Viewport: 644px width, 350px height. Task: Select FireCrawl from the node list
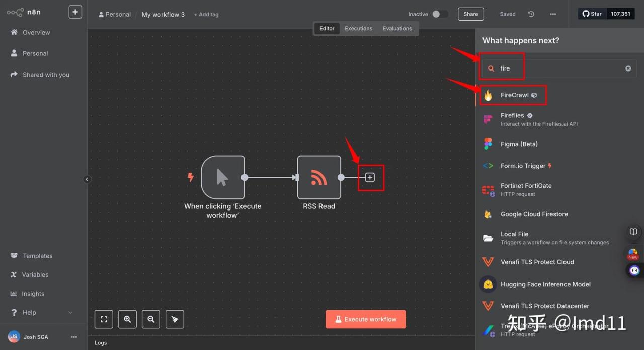pos(514,95)
